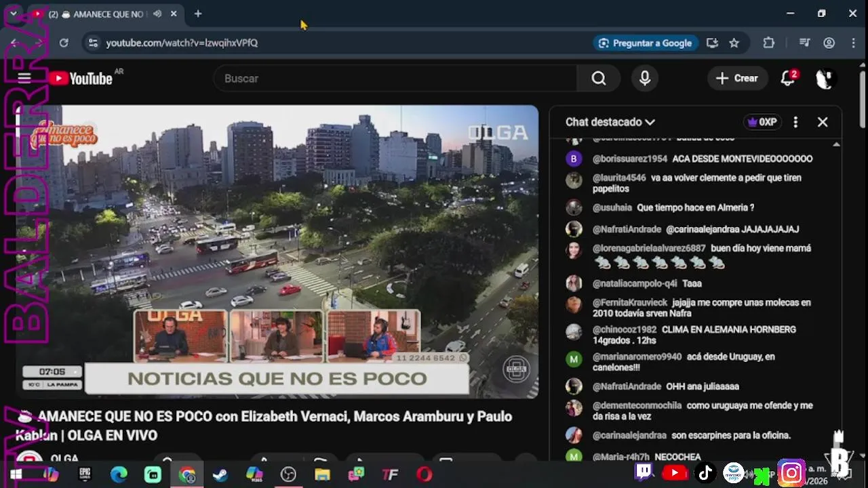Reload the page in Chrome
The image size is (868, 488).
coord(64,43)
